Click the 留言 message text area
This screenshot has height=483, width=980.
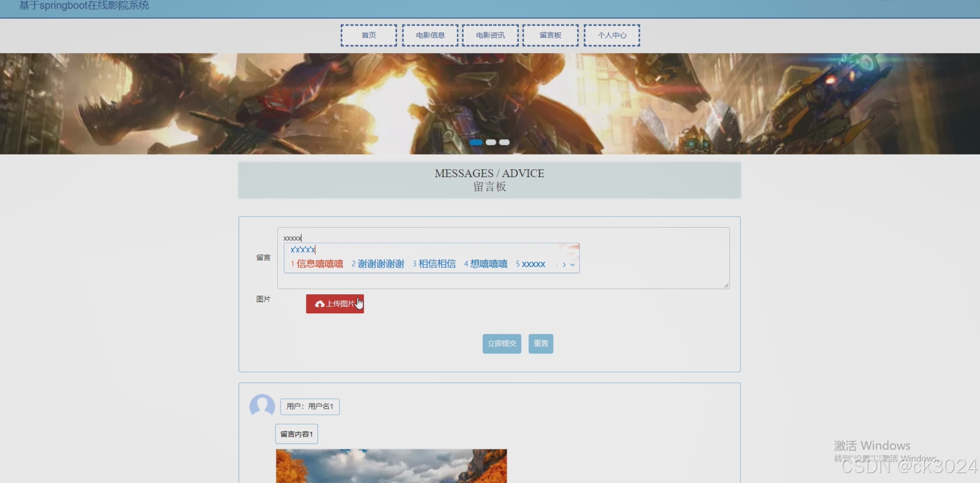503,258
